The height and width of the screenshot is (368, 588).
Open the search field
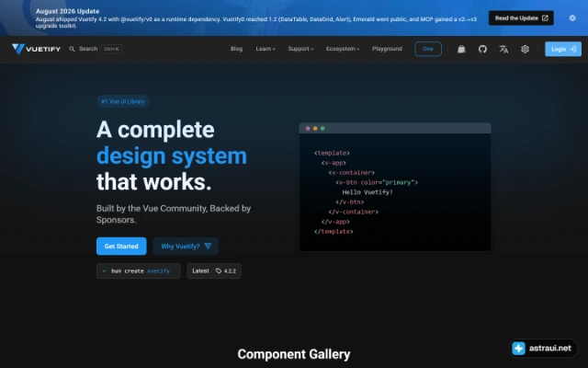[96, 49]
